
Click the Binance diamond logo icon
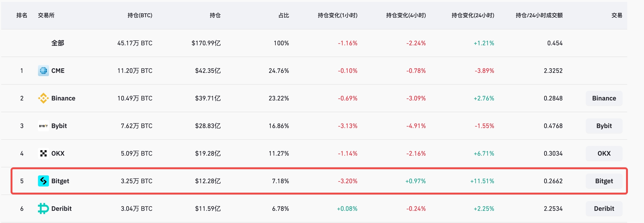(43, 98)
